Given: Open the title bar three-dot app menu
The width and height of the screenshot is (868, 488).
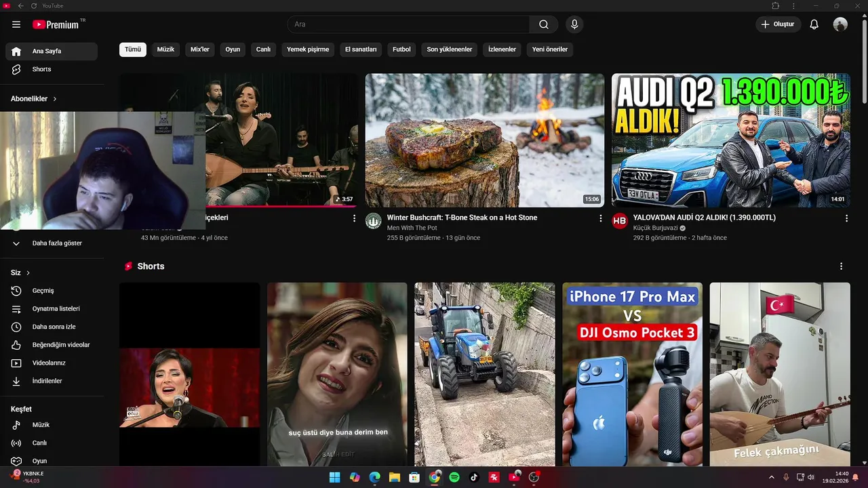Looking at the screenshot, I should [793, 5].
